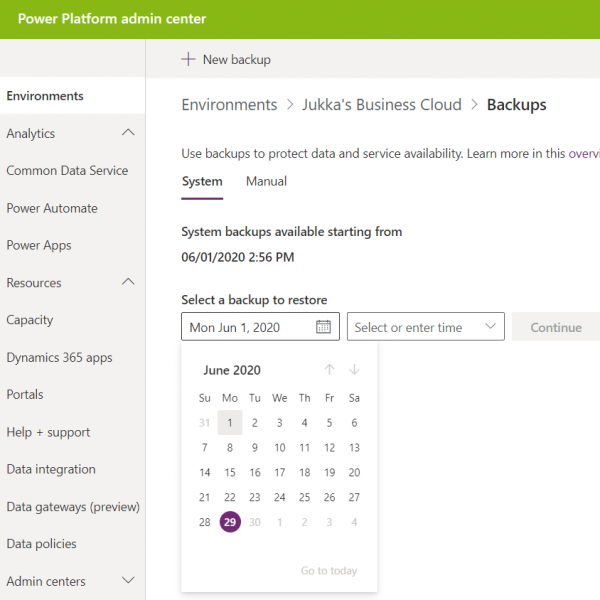Image resolution: width=600 pixels, height=600 pixels.
Task: Click the June 2020 month header
Action: coord(232,370)
